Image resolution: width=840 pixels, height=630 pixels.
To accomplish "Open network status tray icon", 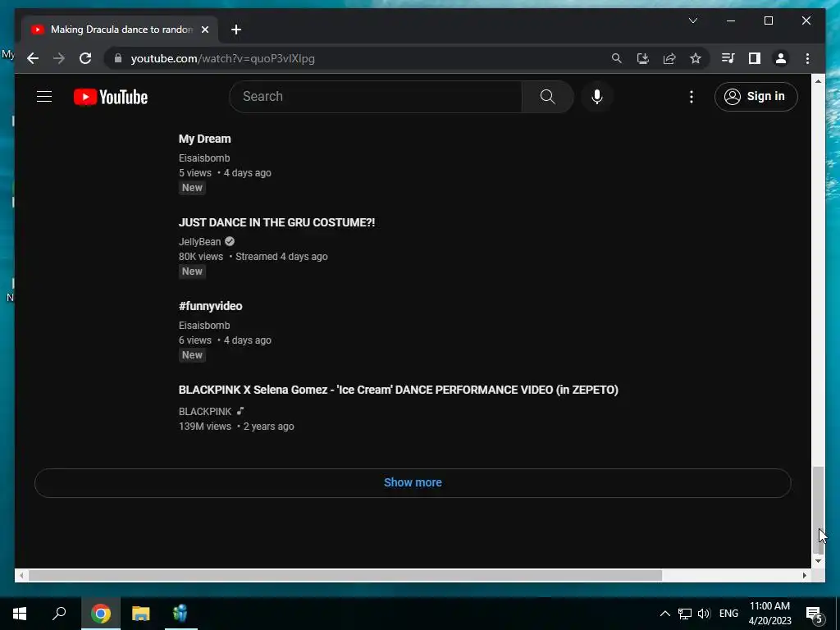I will pyautogui.click(x=685, y=614).
